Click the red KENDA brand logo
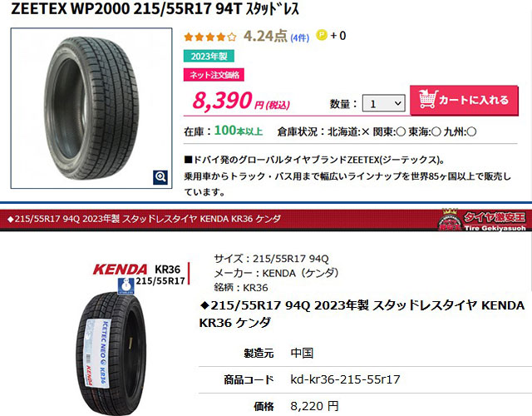This screenshot has height=416, width=532. click(120, 270)
